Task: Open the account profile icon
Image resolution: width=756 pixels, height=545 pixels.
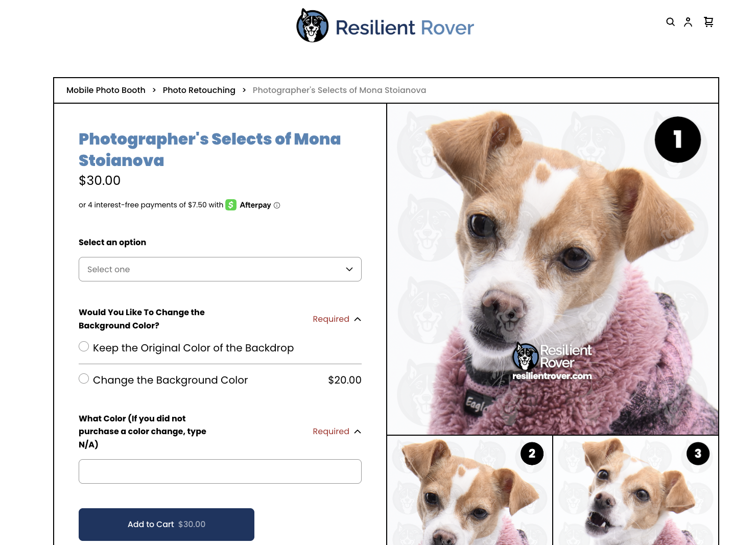Action: (688, 22)
